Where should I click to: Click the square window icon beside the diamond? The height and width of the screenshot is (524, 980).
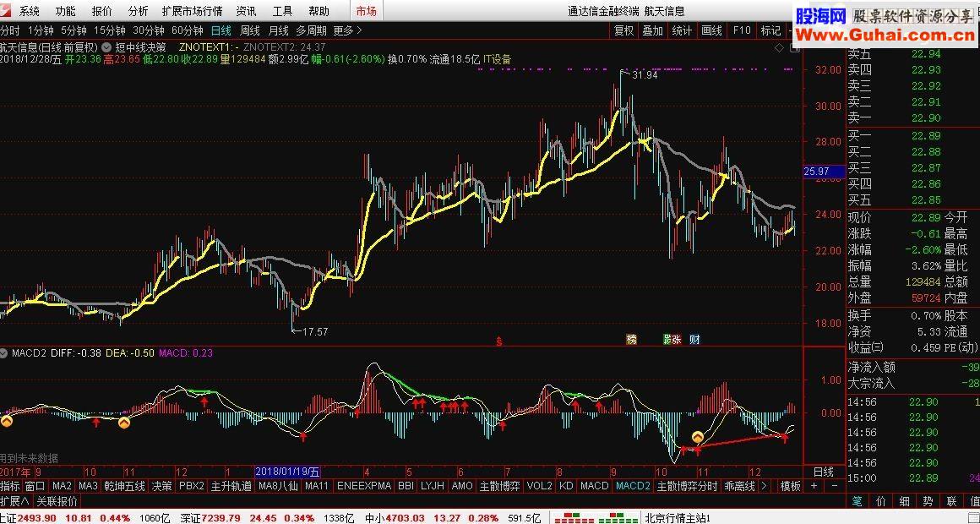click(795, 47)
